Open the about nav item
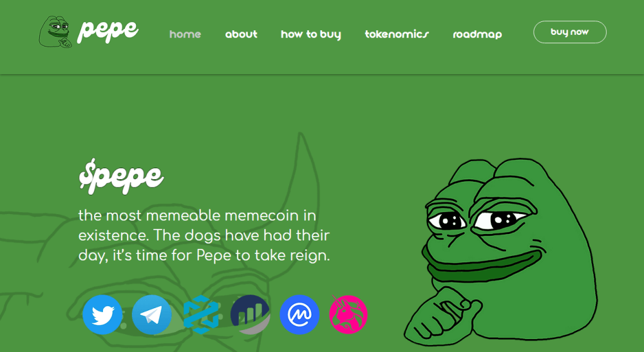Viewport: 644px width, 352px height. tap(241, 34)
